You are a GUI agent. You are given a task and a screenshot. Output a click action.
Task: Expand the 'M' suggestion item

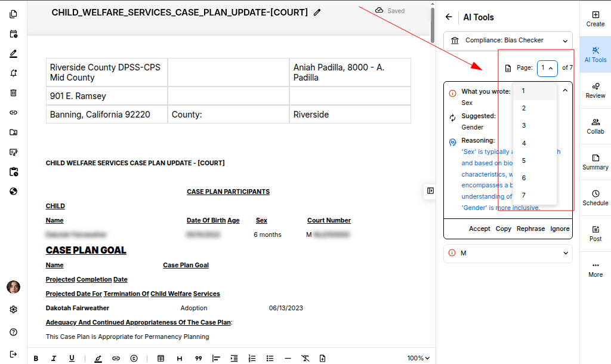click(508, 253)
